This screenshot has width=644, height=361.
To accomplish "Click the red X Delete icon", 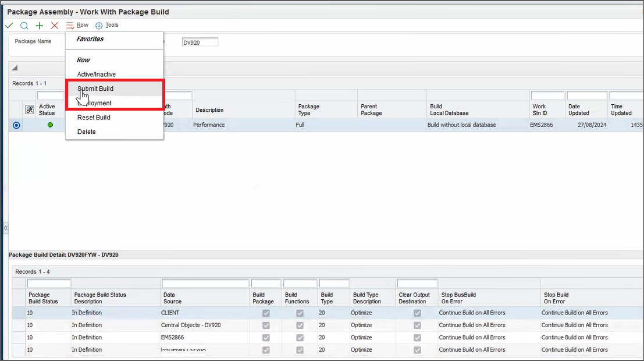I will (x=54, y=26).
